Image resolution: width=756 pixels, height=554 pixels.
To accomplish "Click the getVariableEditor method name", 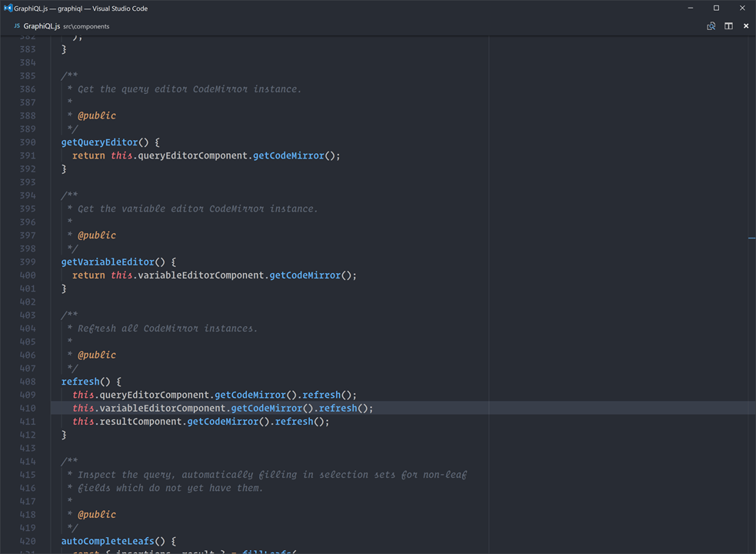I will coord(108,262).
